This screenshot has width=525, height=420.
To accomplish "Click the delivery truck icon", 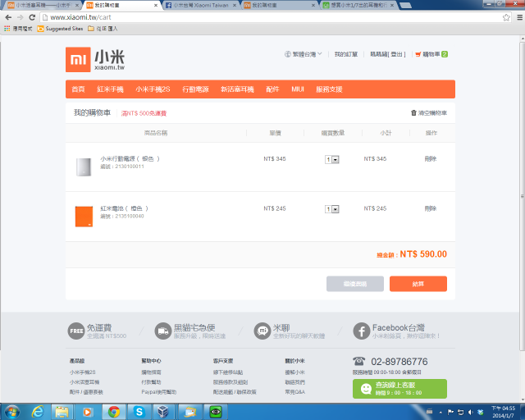I will [x=163, y=331].
